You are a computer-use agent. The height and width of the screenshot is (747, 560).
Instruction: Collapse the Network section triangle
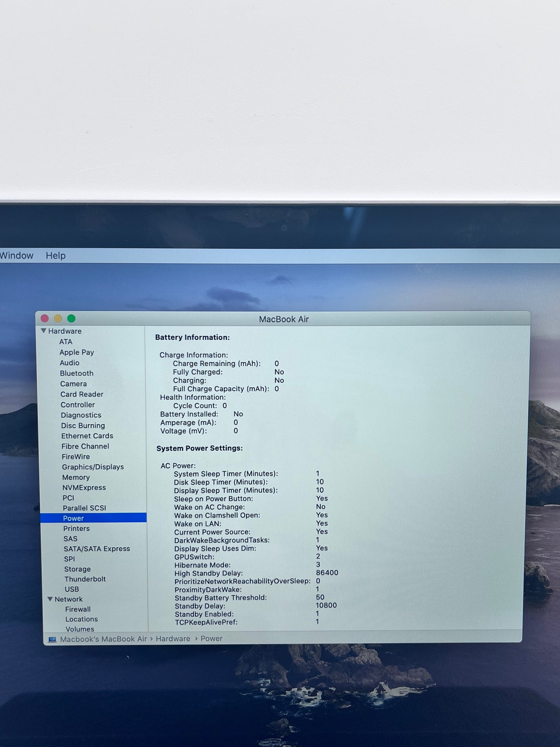pos(50,599)
